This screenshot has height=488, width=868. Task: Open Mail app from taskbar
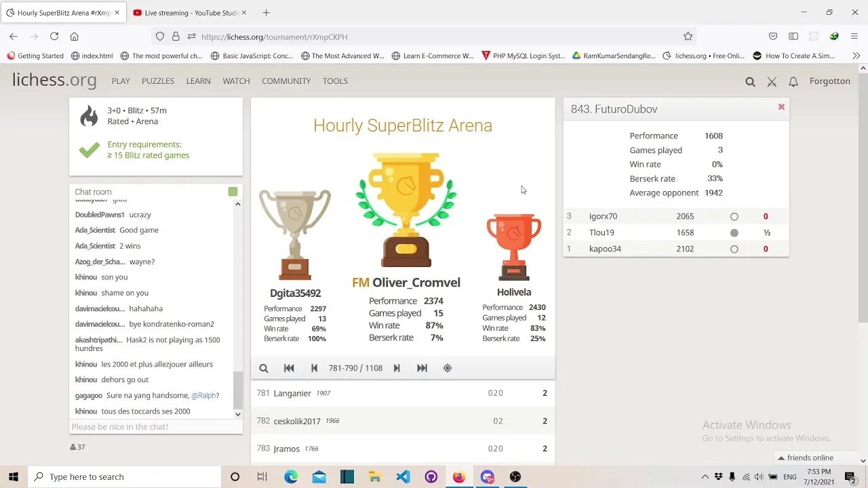[319, 476]
